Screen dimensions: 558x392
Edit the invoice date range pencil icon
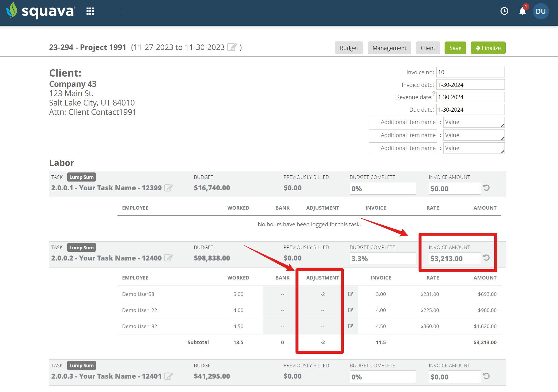tap(232, 47)
